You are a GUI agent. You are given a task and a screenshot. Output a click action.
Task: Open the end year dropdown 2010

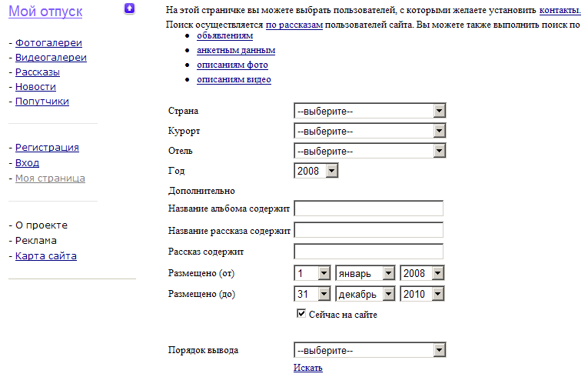[422, 293]
